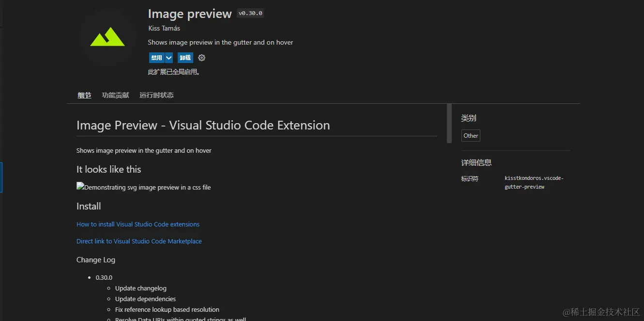Click the "Image preview" extension title
This screenshot has width=644, height=321.
pos(190,14)
